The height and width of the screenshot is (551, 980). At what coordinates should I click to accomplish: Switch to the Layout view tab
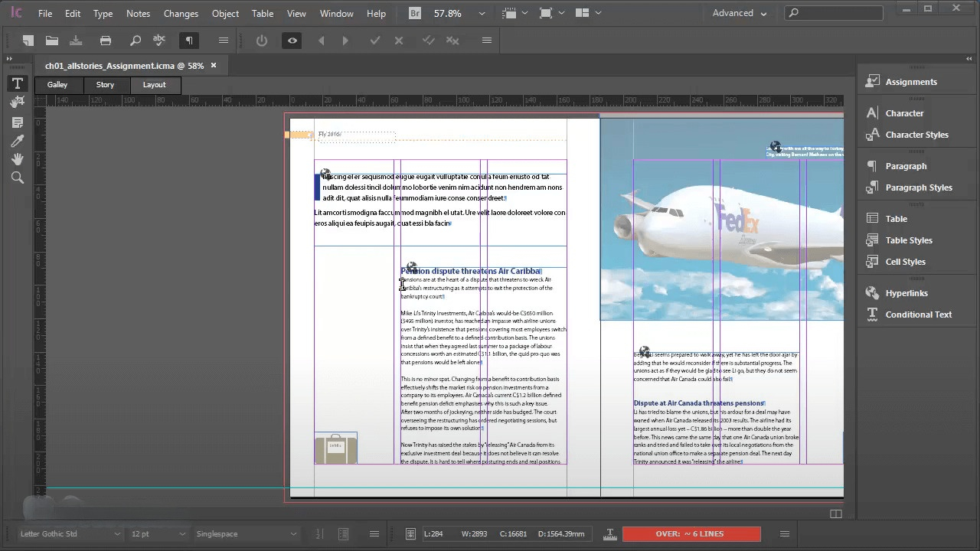click(154, 85)
